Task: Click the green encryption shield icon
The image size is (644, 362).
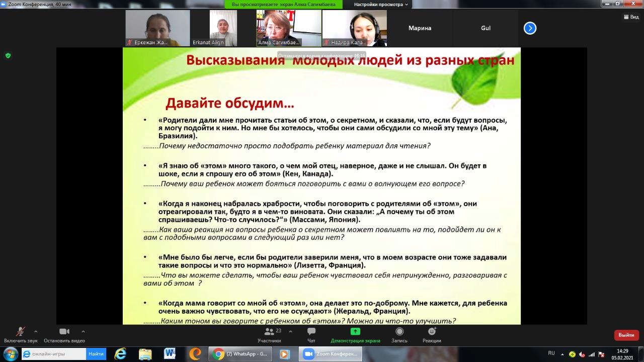Action: [x=8, y=55]
